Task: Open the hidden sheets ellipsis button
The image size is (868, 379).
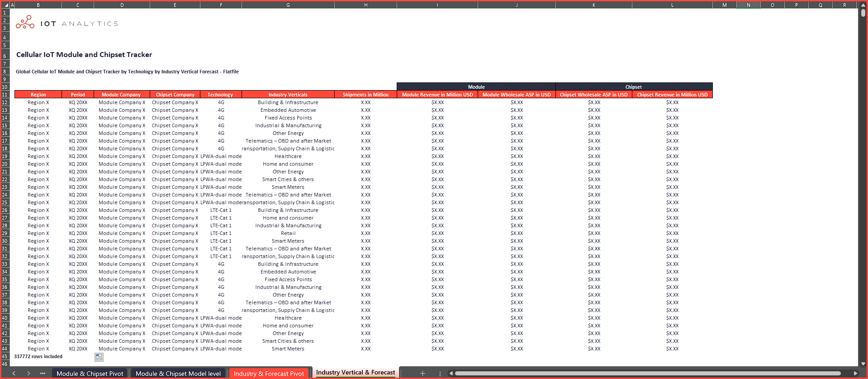Action: 43,373
